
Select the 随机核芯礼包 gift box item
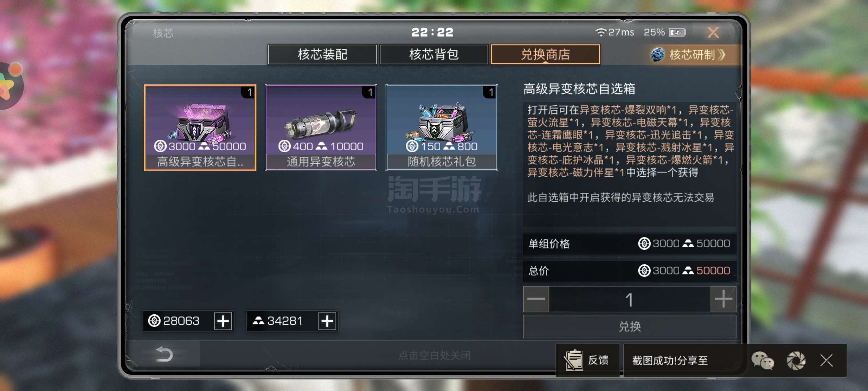click(442, 127)
